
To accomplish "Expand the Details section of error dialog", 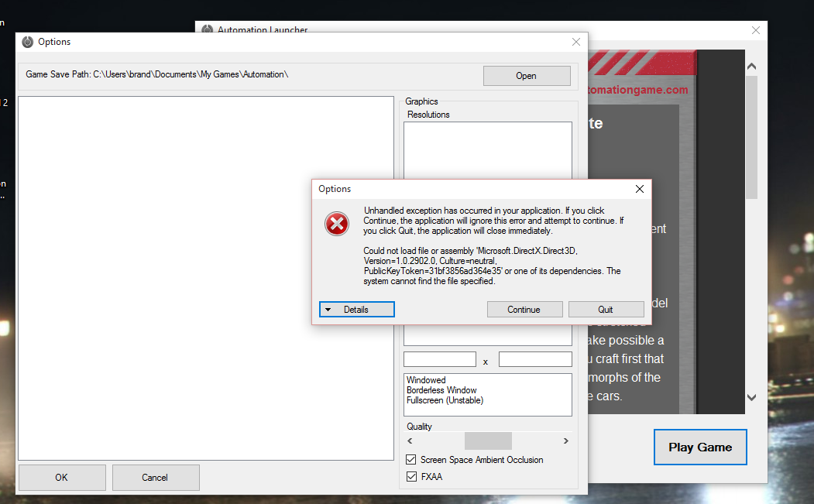I will [x=356, y=310].
